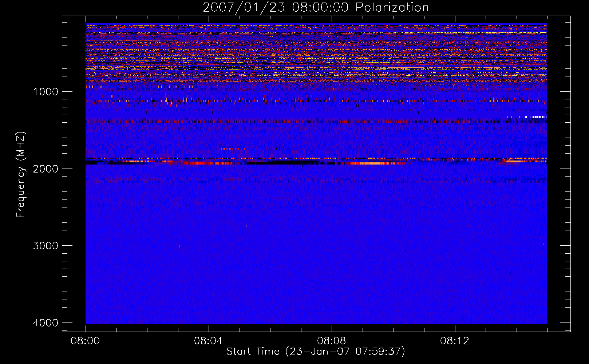Click the plot title '2007/01/23 08:00:00 Polarization'

[x=316, y=7]
